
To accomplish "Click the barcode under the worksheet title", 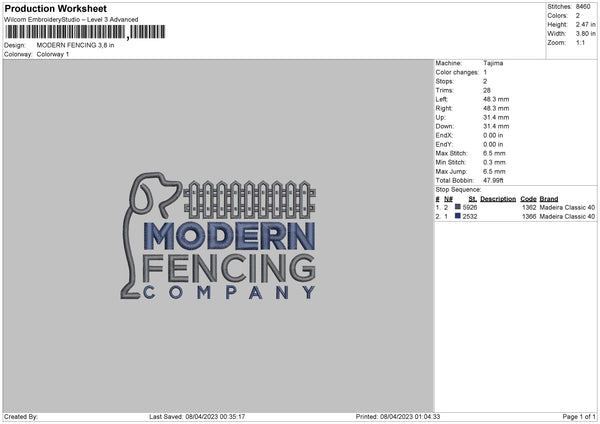I will pyautogui.click(x=85, y=32).
